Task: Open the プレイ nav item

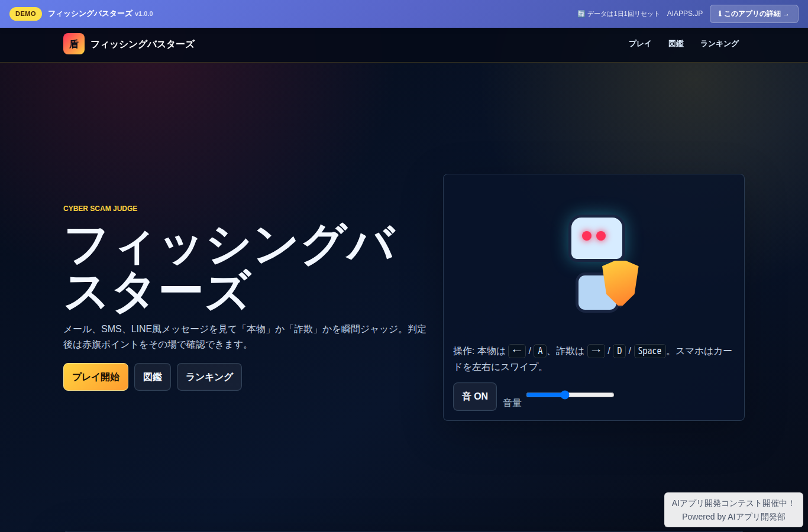Action: (x=639, y=44)
